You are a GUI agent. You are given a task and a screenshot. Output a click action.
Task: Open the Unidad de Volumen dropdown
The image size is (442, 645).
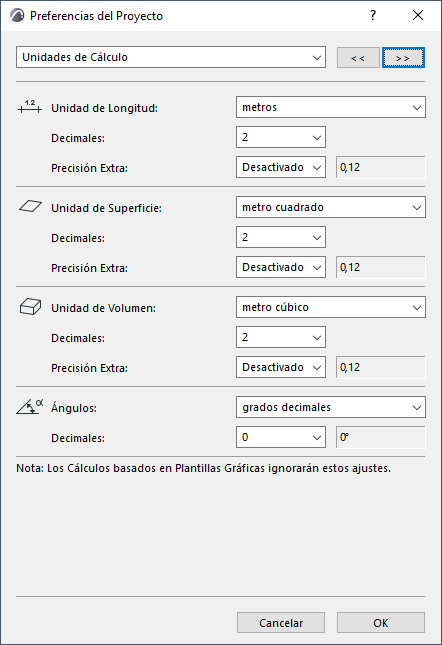tap(331, 307)
